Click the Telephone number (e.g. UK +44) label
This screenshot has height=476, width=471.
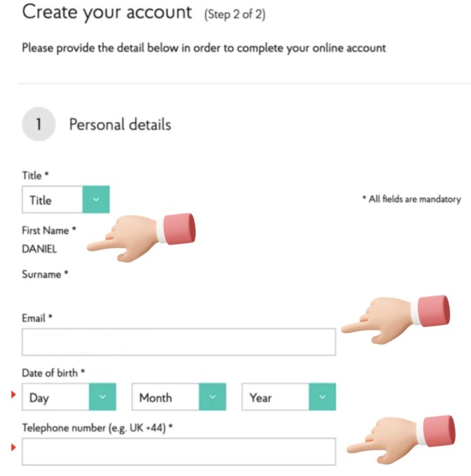[x=98, y=427]
